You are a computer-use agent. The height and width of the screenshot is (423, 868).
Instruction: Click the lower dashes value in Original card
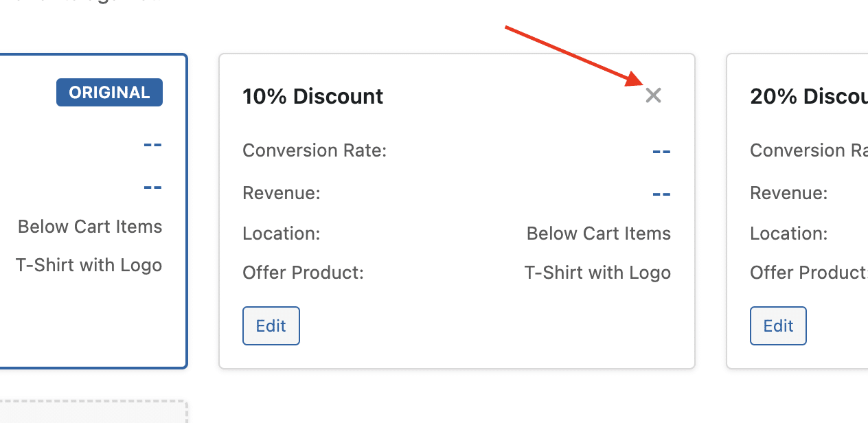point(152,187)
